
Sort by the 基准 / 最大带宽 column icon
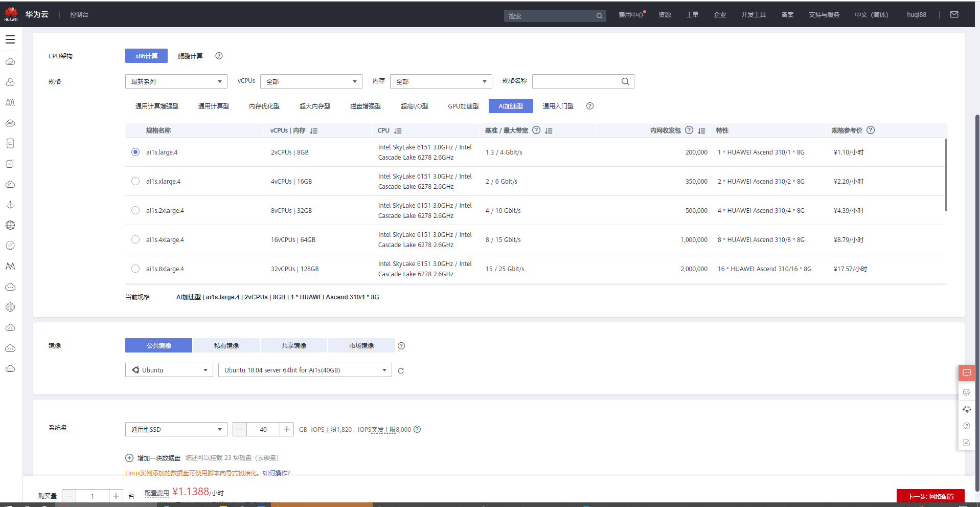point(549,131)
